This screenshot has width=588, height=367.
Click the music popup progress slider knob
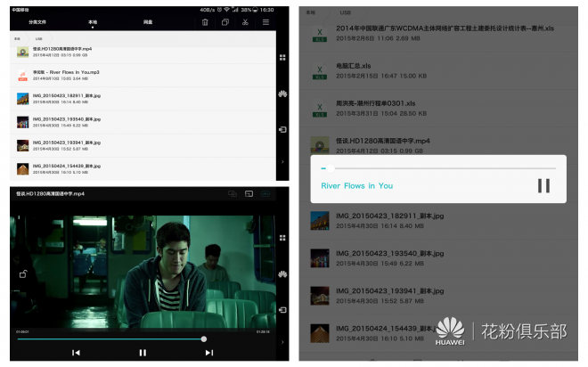pyautogui.click(x=330, y=168)
